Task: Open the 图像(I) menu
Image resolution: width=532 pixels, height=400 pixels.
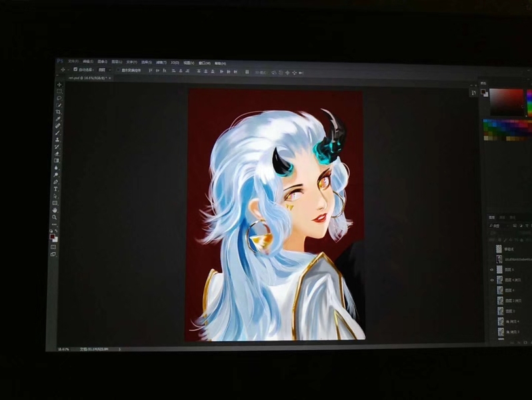Action: click(x=103, y=62)
